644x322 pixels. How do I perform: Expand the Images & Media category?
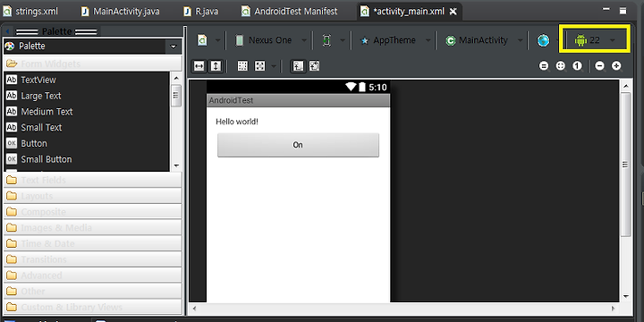click(93, 227)
